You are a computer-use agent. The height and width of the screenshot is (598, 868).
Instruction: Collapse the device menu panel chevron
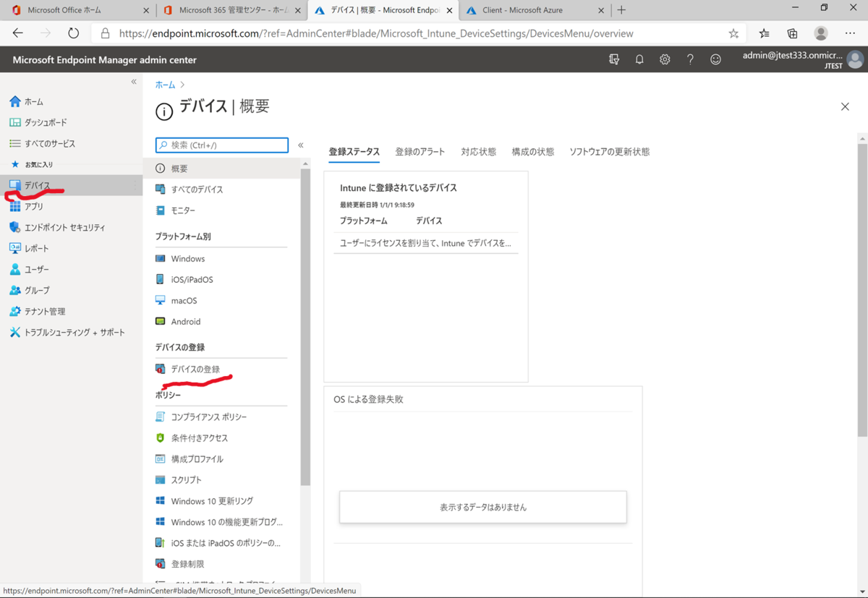pos(301,145)
